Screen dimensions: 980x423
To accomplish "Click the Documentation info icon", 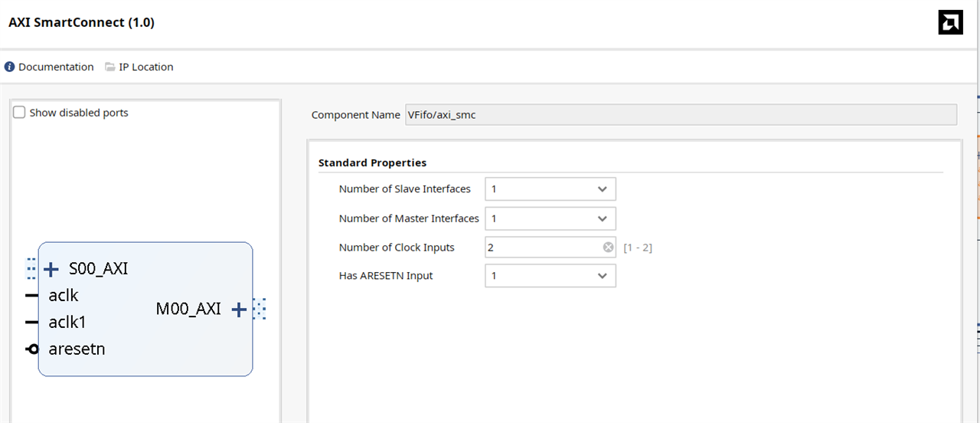I will tap(9, 67).
